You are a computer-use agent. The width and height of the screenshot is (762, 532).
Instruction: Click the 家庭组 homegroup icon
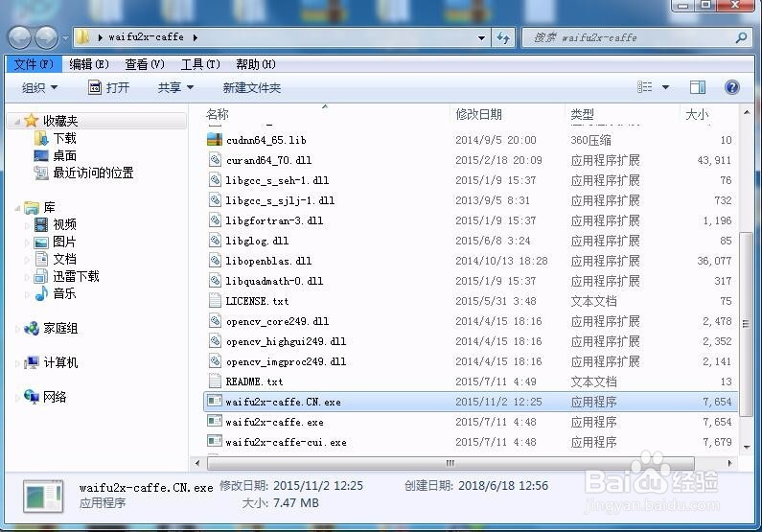(32, 329)
